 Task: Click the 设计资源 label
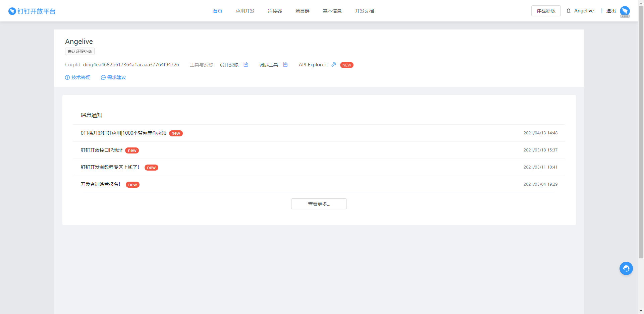(x=230, y=65)
